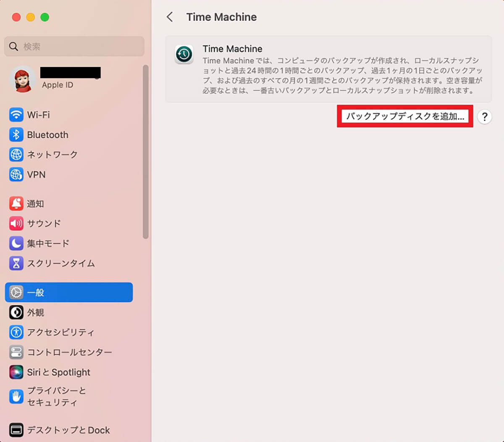
Task: Select 集中モード label in sidebar
Action: click(x=48, y=243)
